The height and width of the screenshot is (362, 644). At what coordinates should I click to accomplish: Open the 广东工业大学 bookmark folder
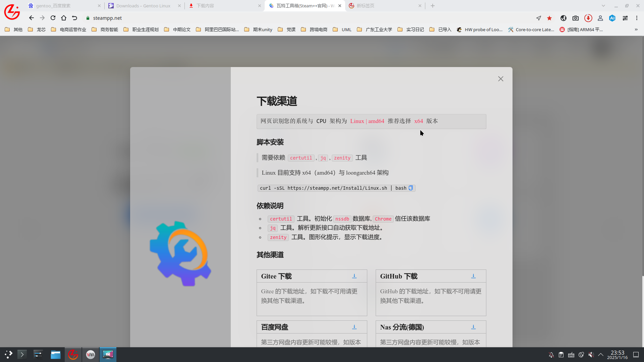point(374,29)
